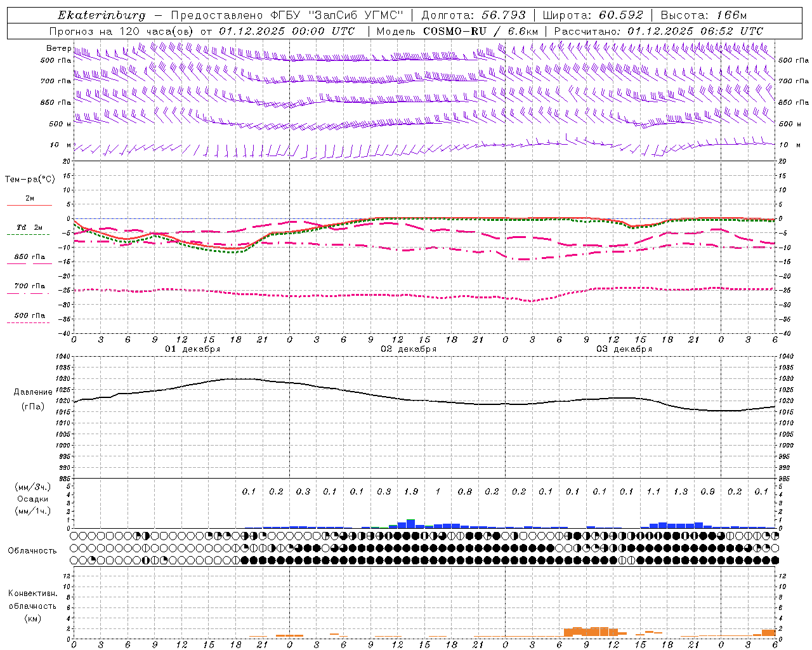Click the 'облачность' label under Конвективн.
Screen dimensions: 812x650
(x=32, y=606)
